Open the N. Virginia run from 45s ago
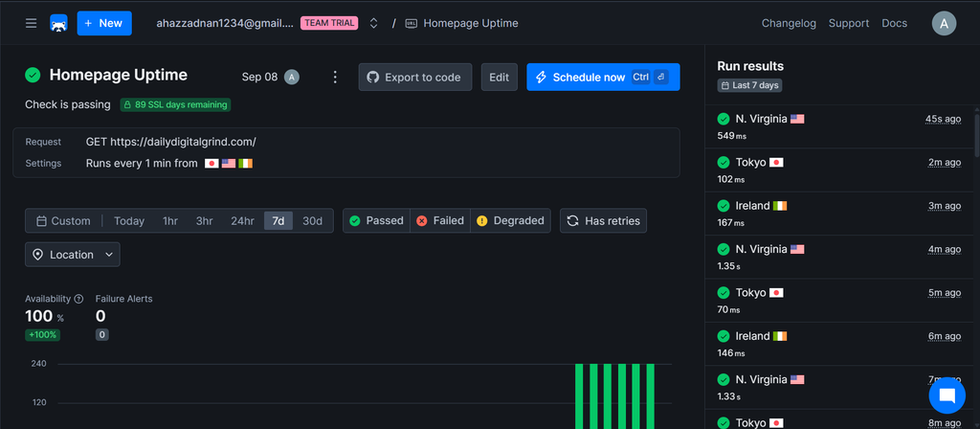Viewport: 980px width, 429px height. coord(839,126)
